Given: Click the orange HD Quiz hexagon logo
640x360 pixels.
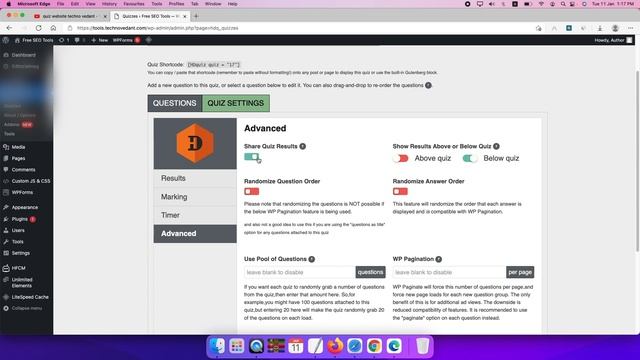Looking at the screenshot, I should pos(195,144).
